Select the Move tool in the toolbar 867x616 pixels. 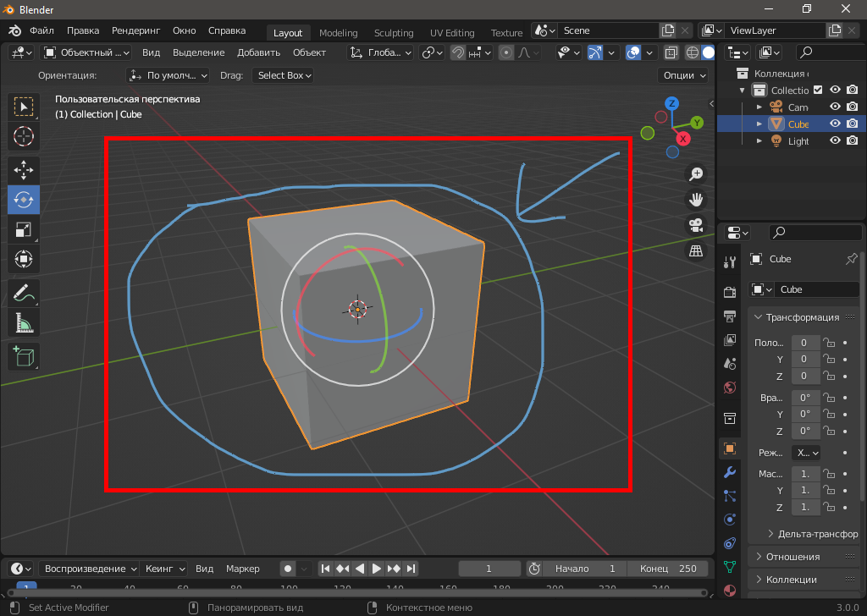pos(24,169)
